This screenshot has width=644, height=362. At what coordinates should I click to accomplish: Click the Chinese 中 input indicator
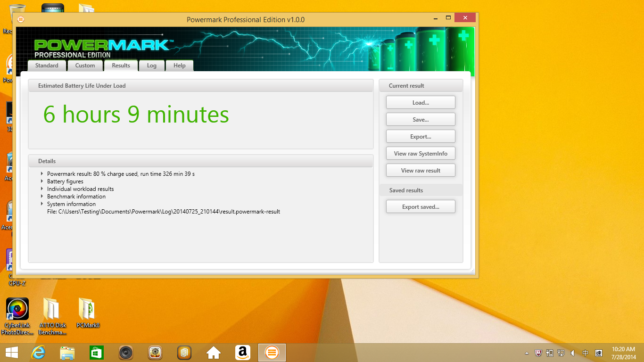pos(586,353)
